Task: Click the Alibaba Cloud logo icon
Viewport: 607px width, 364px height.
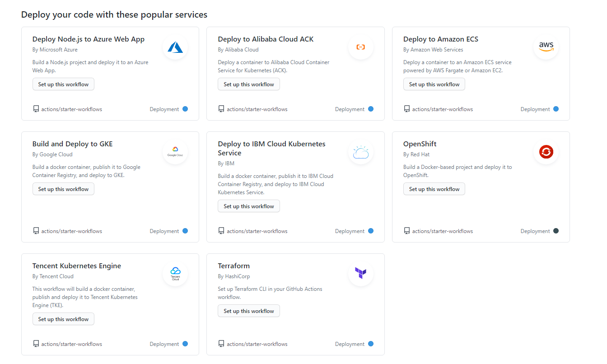Action: click(x=360, y=47)
